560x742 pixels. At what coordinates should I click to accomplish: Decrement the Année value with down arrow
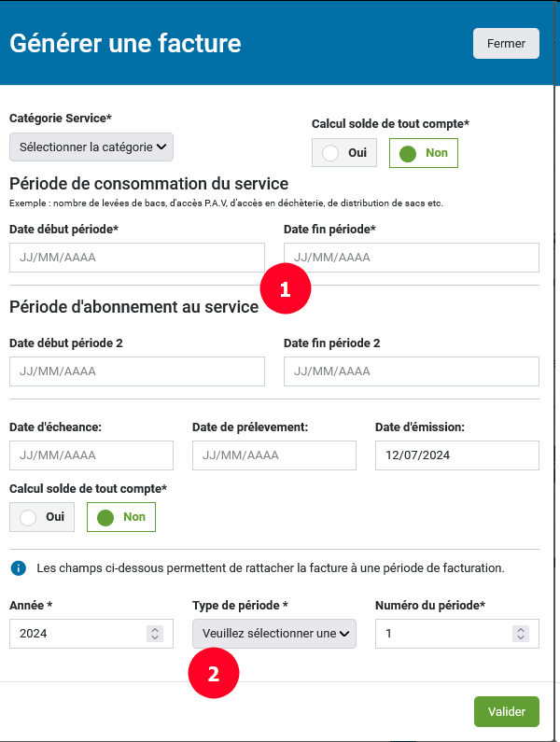pyautogui.click(x=155, y=637)
